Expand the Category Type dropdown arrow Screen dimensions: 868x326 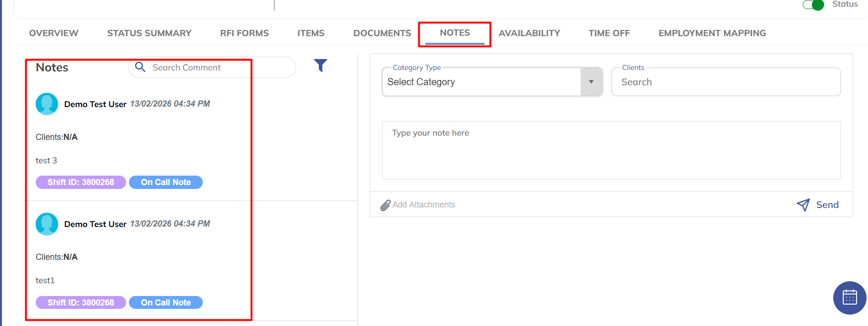591,82
